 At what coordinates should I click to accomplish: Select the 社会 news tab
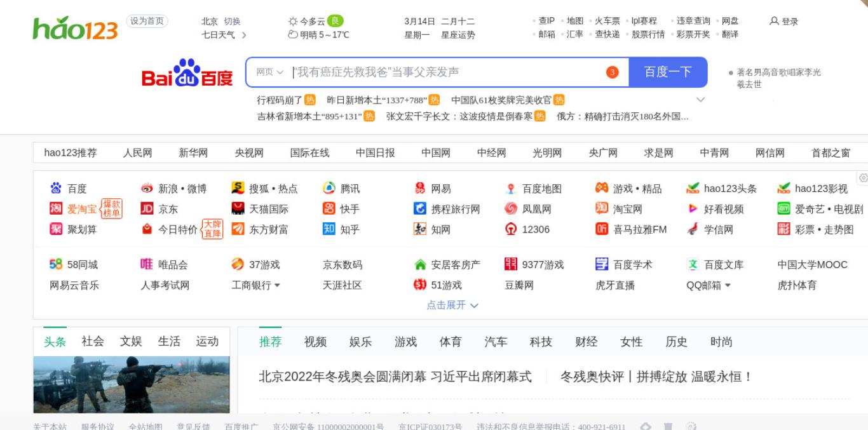click(x=93, y=342)
